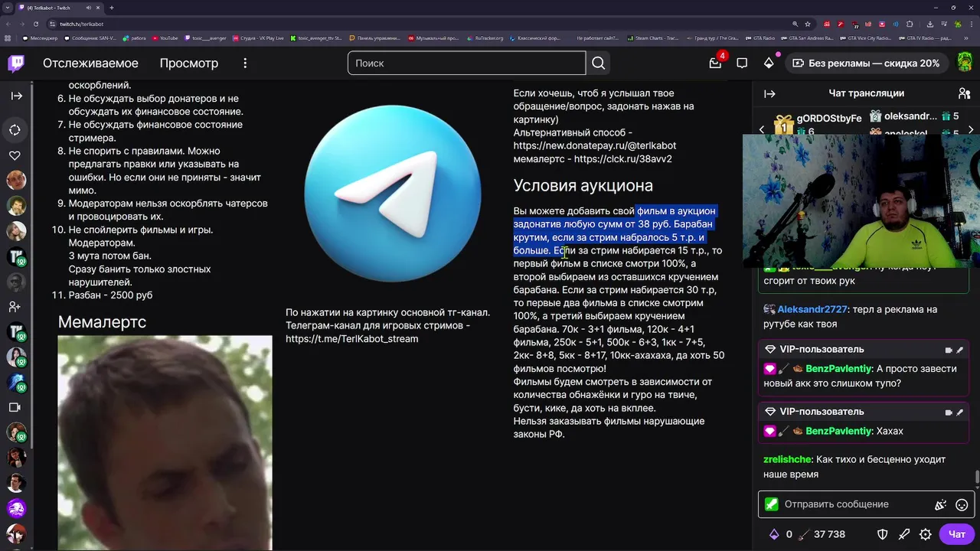The height and width of the screenshot is (551, 980).
Task: Click BenzPavlentiy username in the Хахах message
Action: 838,432
